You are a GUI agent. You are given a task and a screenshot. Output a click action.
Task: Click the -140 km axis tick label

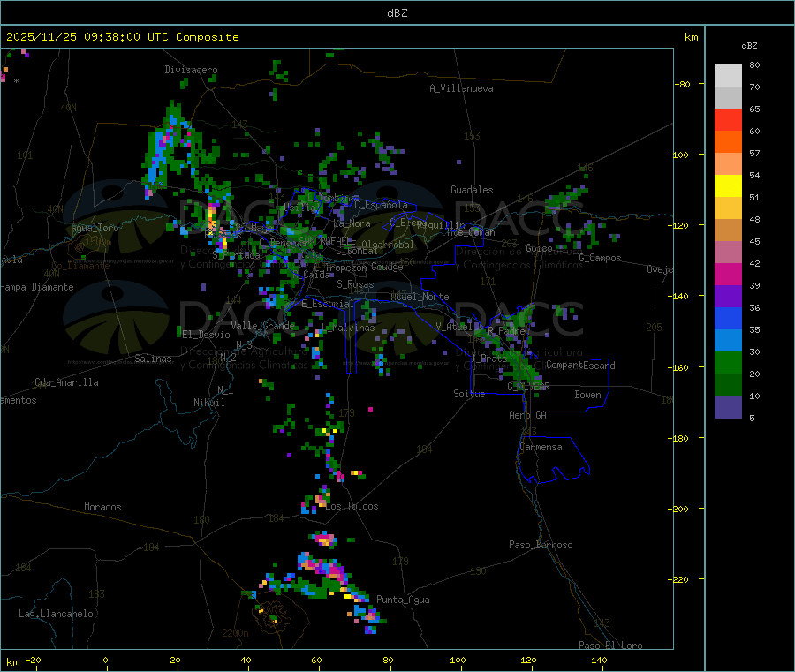pos(678,296)
